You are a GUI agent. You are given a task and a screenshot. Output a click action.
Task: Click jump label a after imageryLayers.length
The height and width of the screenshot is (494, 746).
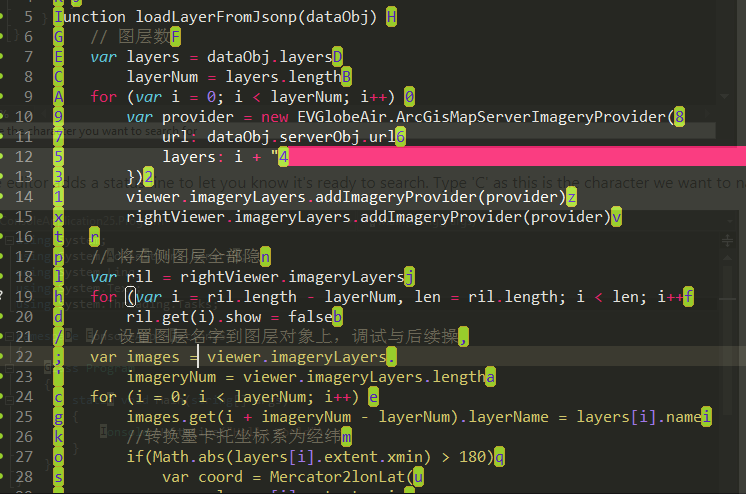490,377
